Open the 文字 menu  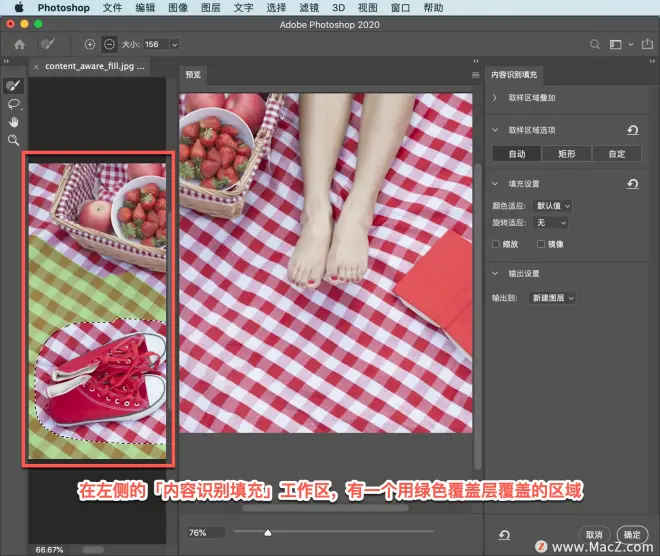tap(243, 8)
